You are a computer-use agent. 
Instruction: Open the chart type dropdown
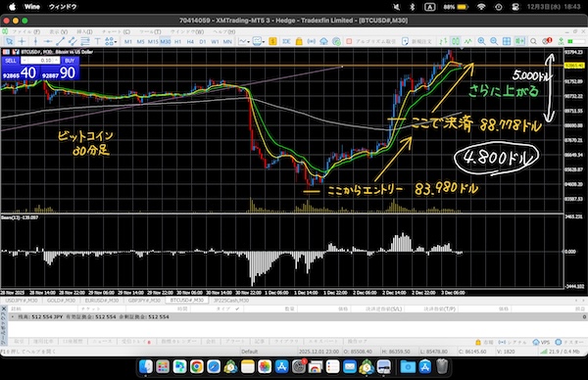tap(244, 41)
